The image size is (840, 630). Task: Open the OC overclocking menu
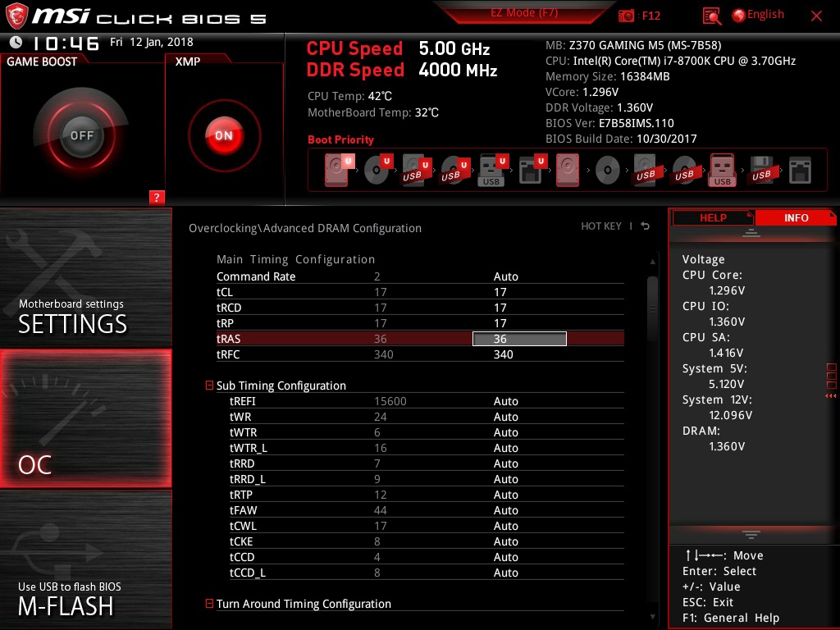[x=85, y=418]
